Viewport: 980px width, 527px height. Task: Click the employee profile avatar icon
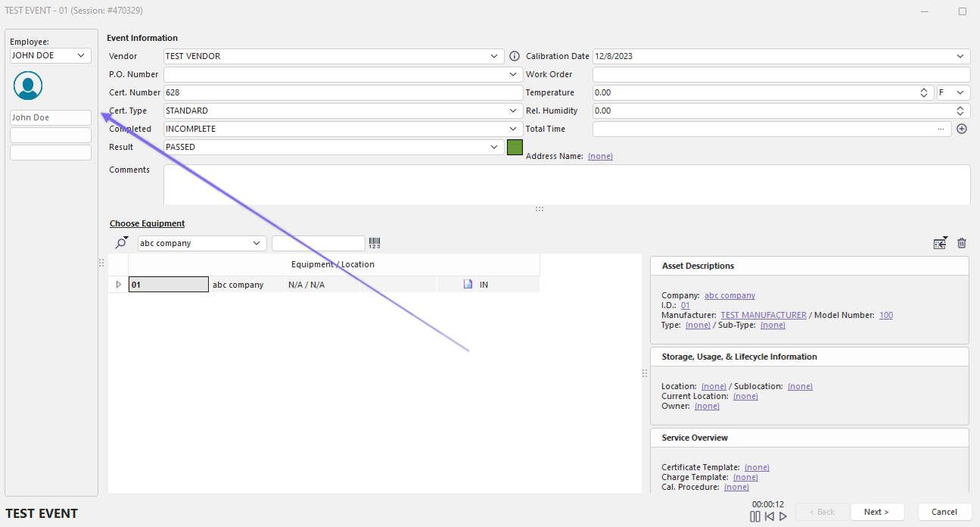tap(28, 86)
